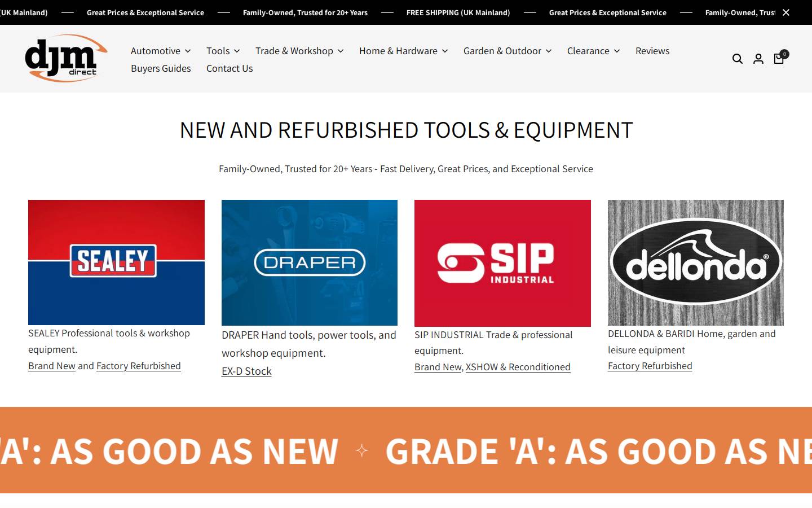Open XSHOW & Reconditioned link
The height and width of the screenshot is (508, 812).
(x=518, y=367)
